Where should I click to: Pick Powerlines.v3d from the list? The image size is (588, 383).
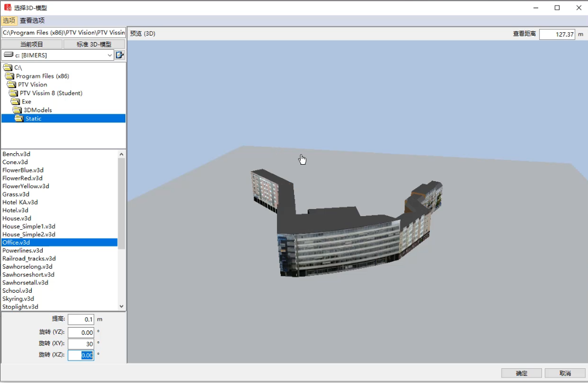(23, 251)
